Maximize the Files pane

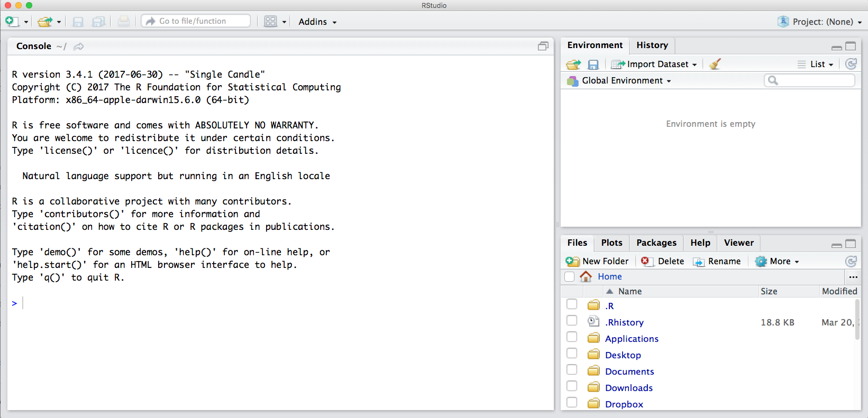(x=851, y=244)
